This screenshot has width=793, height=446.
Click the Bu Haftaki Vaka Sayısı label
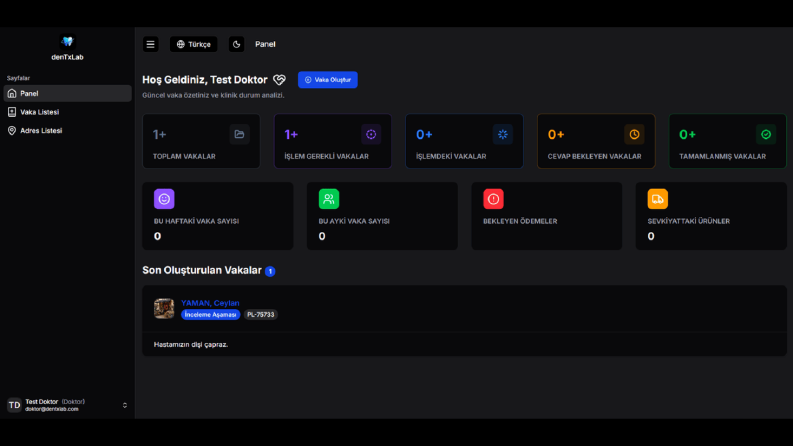[x=196, y=221]
